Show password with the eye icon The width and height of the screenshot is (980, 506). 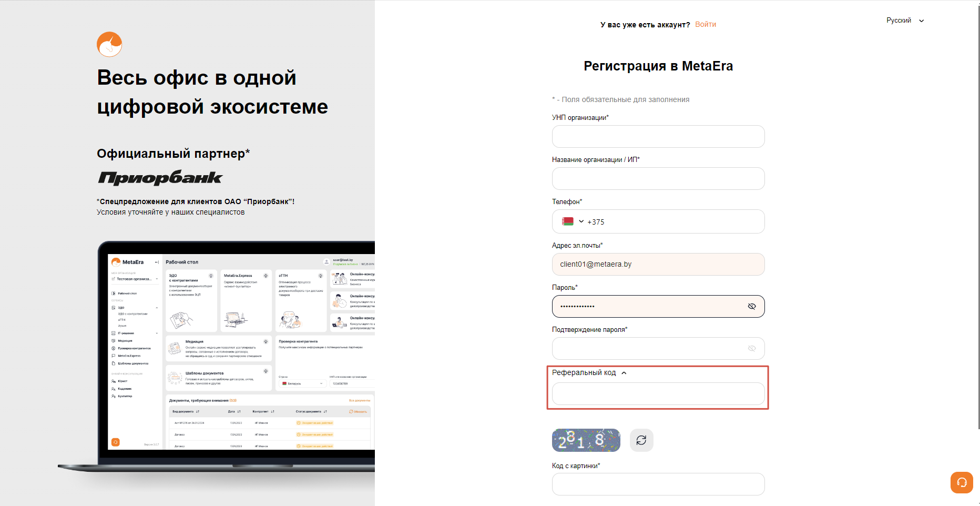pos(752,306)
